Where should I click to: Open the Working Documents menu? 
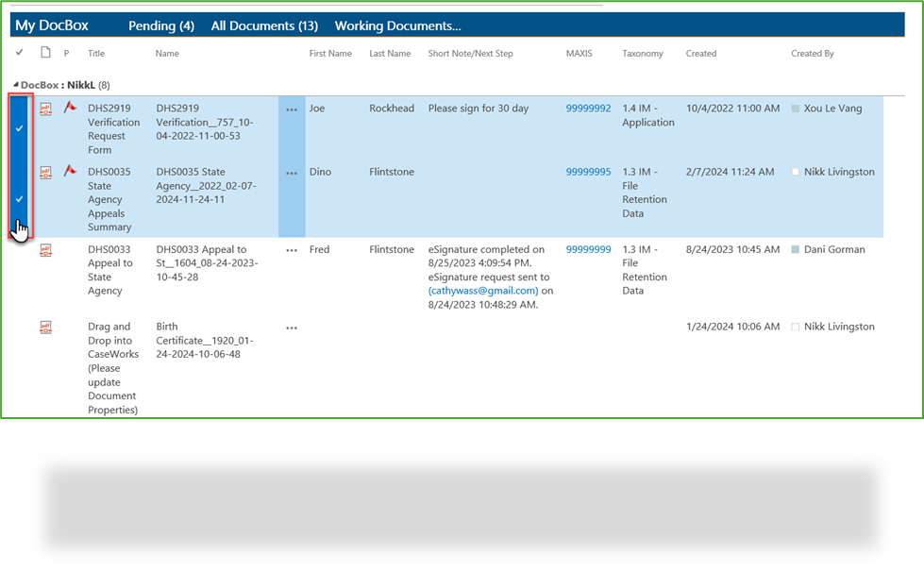(x=396, y=25)
